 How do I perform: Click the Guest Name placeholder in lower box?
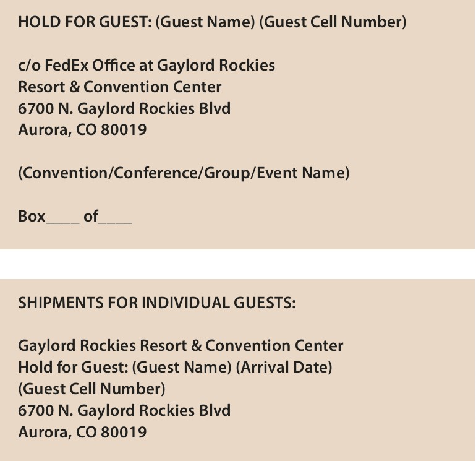click(x=182, y=368)
